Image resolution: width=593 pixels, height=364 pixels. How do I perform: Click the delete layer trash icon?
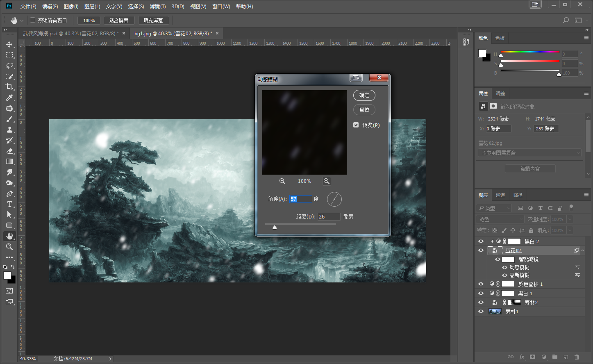(x=577, y=357)
